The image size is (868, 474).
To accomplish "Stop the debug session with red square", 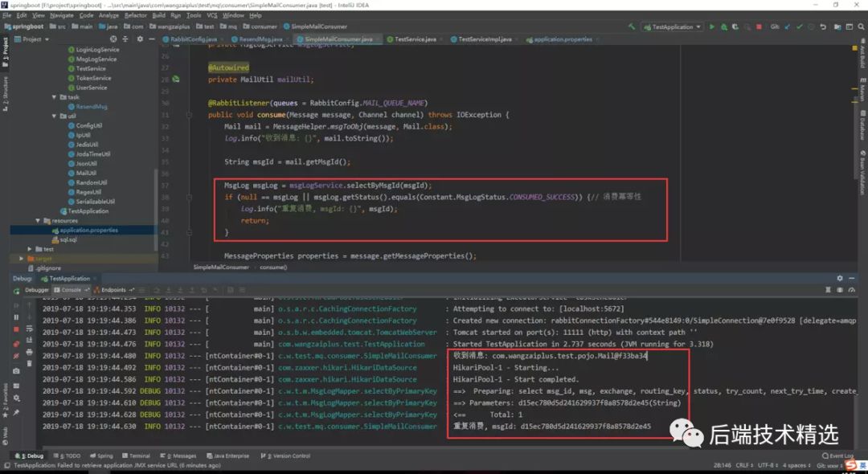I will 16,329.
